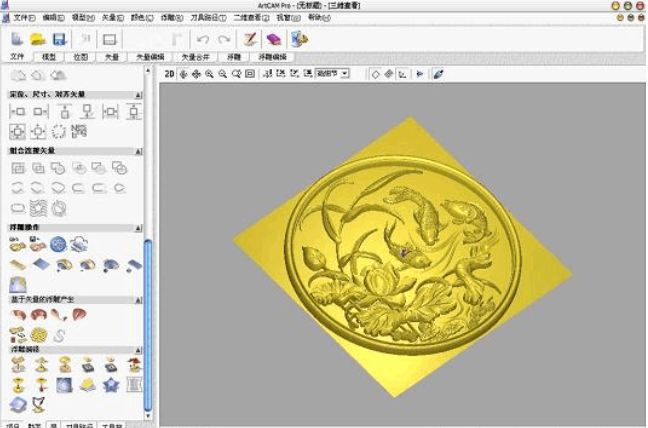Click the blue star relief editing icon
648x428 pixels.
(111, 385)
